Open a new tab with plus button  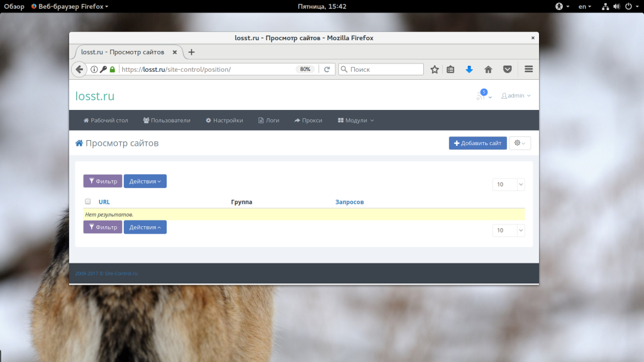[192, 52]
